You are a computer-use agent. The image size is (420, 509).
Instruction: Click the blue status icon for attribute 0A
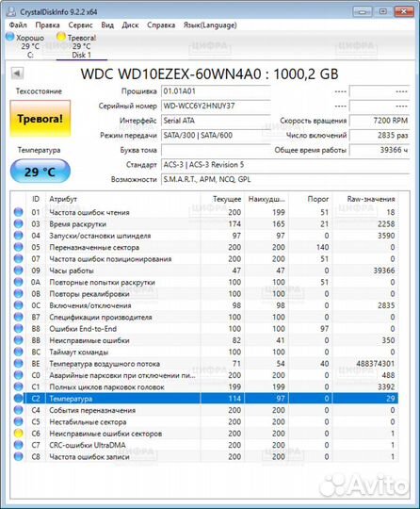(x=19, y=282)
